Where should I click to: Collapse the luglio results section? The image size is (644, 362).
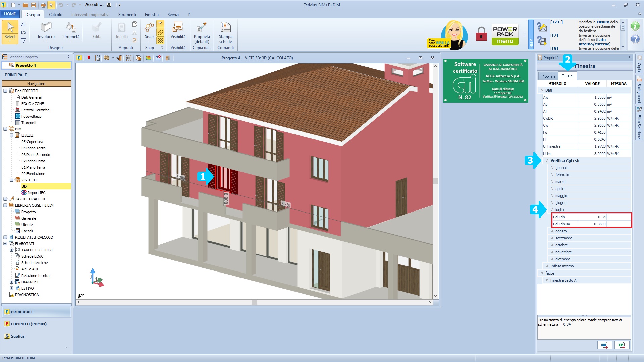pyautogui.click(x=552, y=210)
